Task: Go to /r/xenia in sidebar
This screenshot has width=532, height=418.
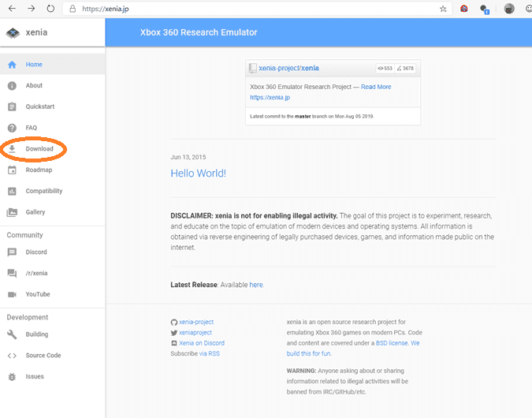Action: (37, 274)
